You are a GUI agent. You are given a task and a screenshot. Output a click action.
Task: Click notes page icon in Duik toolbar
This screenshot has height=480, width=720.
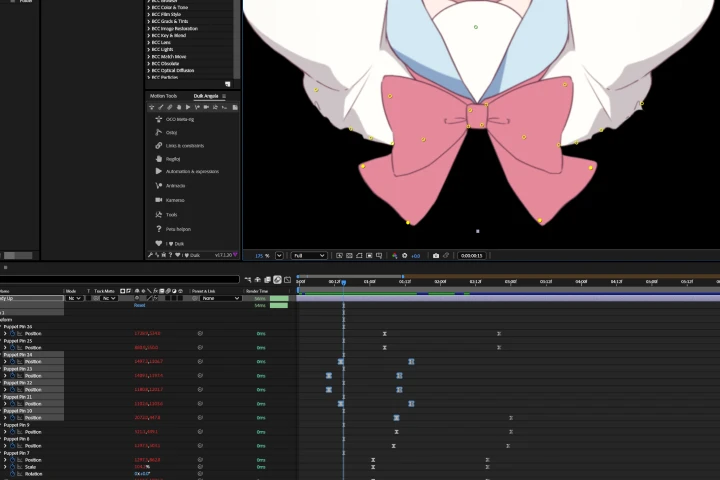[x=235, y=107]
